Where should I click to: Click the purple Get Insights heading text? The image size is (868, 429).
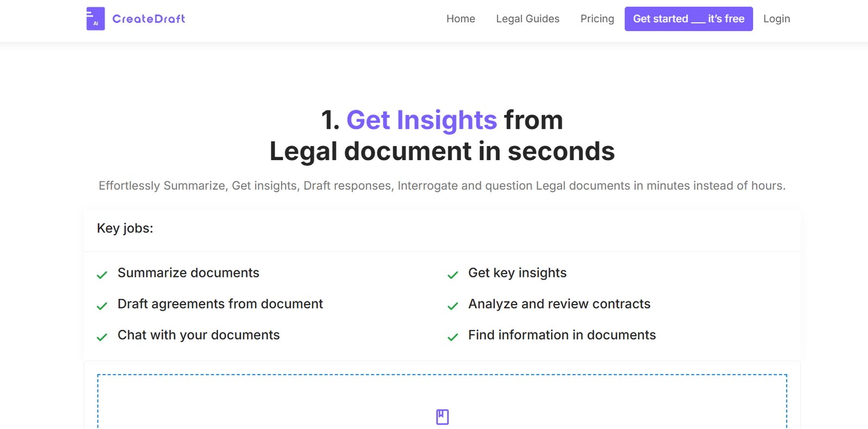pos(422,120)
